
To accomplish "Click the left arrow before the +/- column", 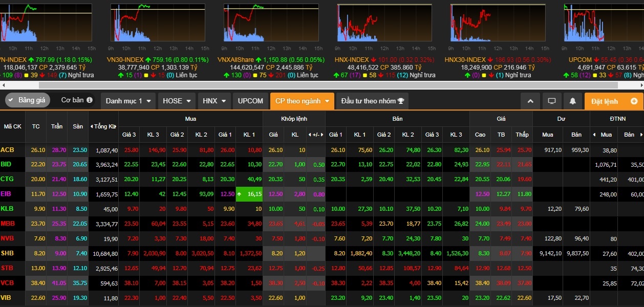I will click(x=309, y=135).
